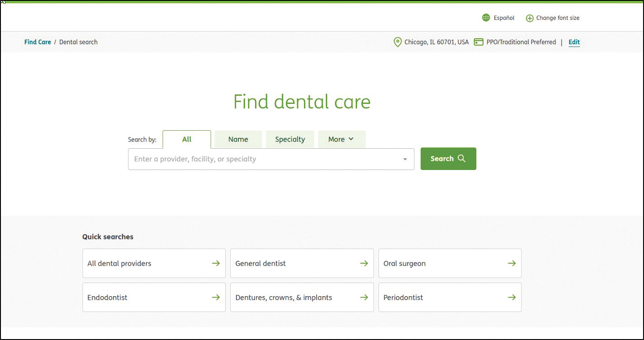Select the All search tab

coord(187,139)
